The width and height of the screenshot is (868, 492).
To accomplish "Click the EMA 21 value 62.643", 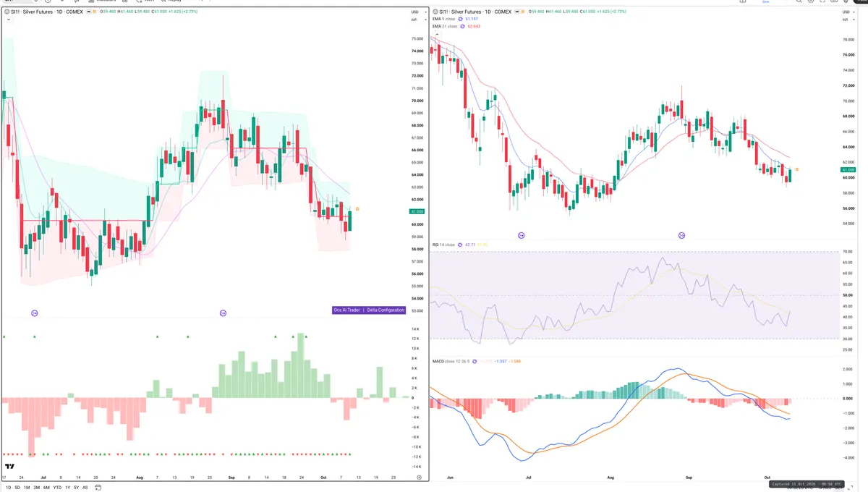I will 474,26.
